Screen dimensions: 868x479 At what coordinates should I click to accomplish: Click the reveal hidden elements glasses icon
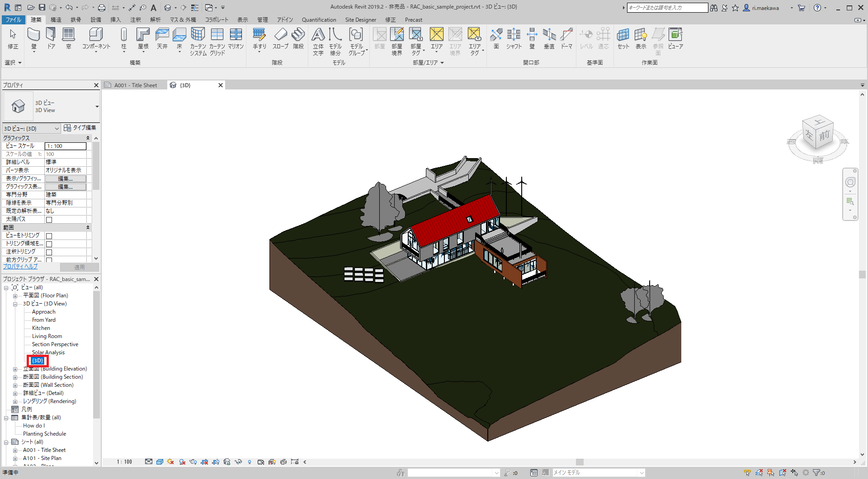pos(238,461)
